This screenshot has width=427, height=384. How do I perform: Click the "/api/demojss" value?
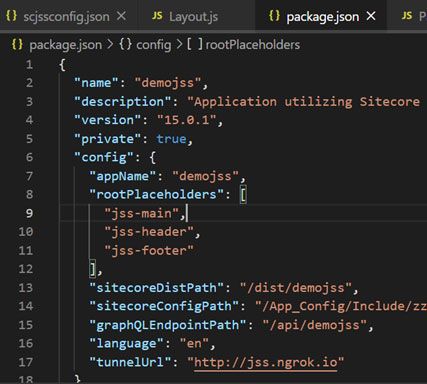[314, 325]
